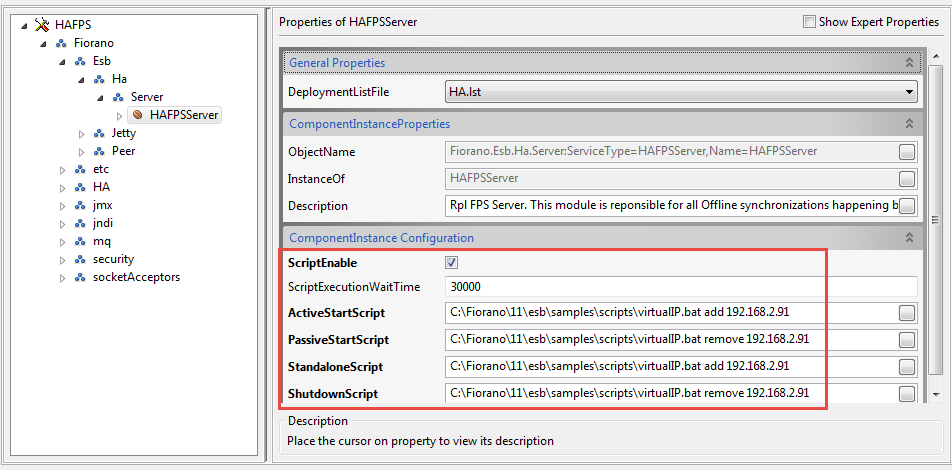Viewport: 952px width, 470px height.
Task: Select the security tree item label
Action: 113,259
